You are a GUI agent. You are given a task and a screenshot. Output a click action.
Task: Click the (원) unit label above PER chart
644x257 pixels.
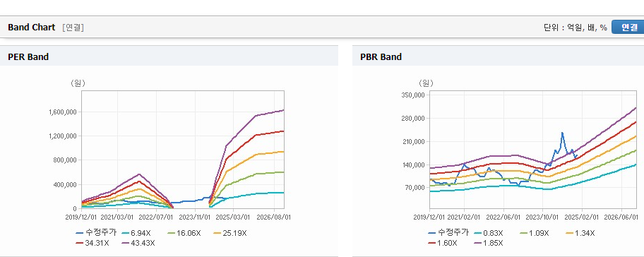(x=78, y=83)
